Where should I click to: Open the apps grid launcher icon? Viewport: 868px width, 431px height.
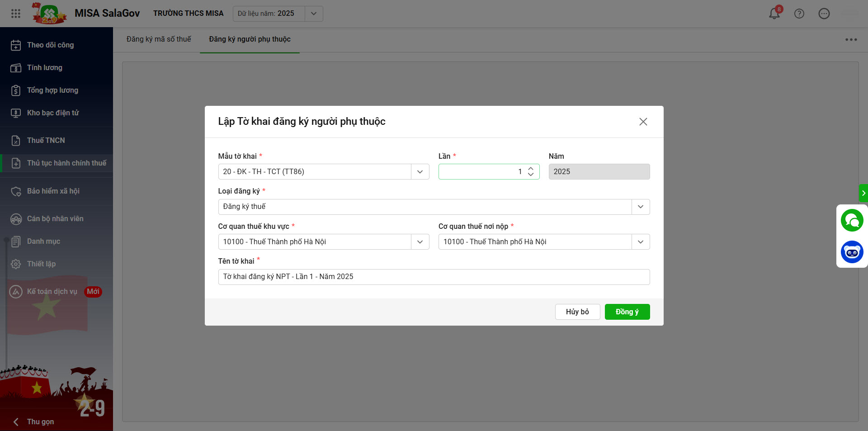pos(16,14)
